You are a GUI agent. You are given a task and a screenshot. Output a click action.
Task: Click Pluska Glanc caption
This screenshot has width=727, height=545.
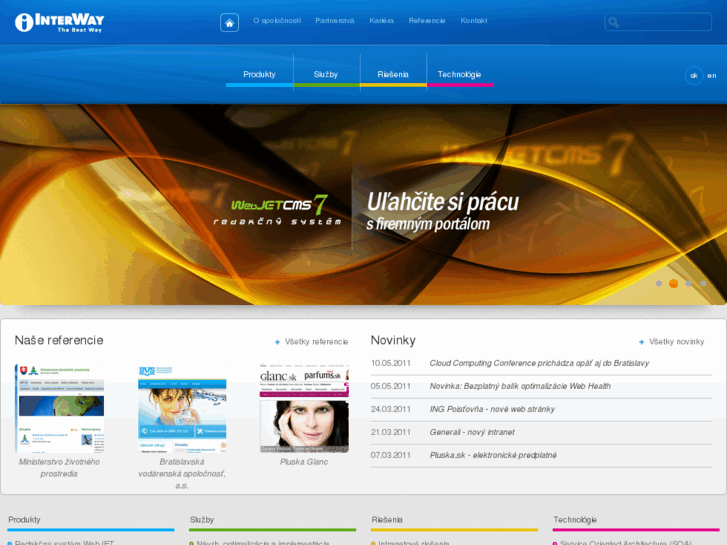304,462
